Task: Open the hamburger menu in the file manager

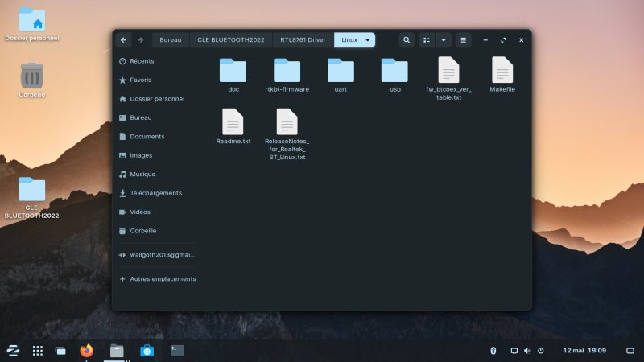Action: coord(463,39)
